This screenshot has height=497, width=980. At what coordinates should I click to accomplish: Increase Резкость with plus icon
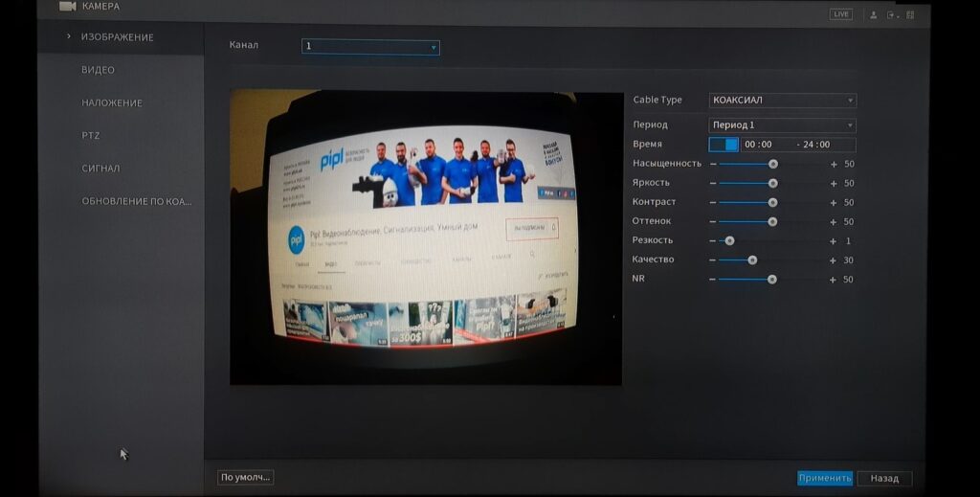pos(834,240)
